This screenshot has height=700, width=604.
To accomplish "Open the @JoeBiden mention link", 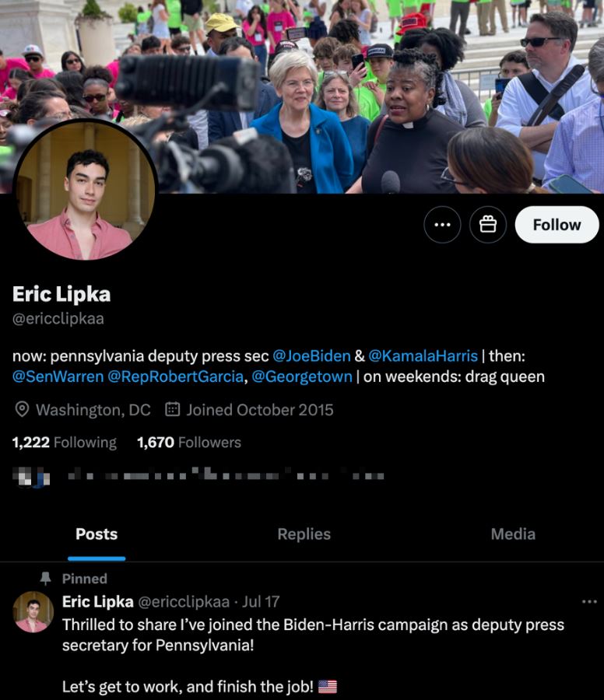I will (x=311, y=355).
